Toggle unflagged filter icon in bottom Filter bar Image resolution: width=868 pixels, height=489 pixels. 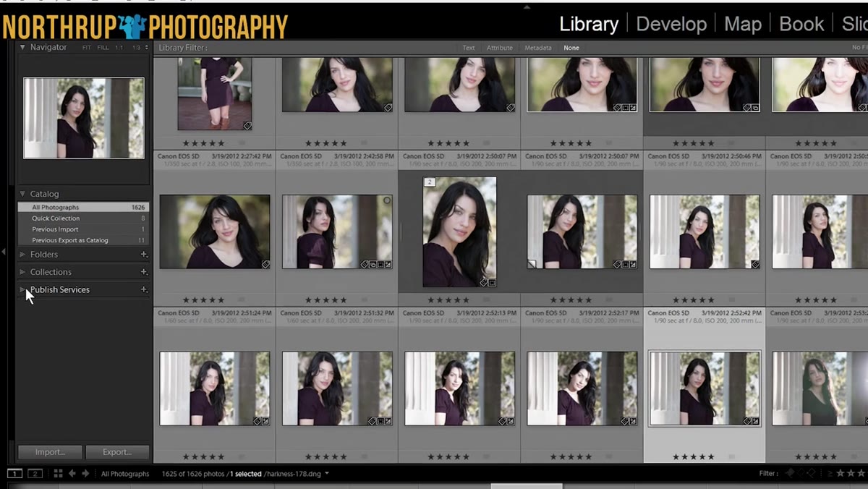(803, 474)
